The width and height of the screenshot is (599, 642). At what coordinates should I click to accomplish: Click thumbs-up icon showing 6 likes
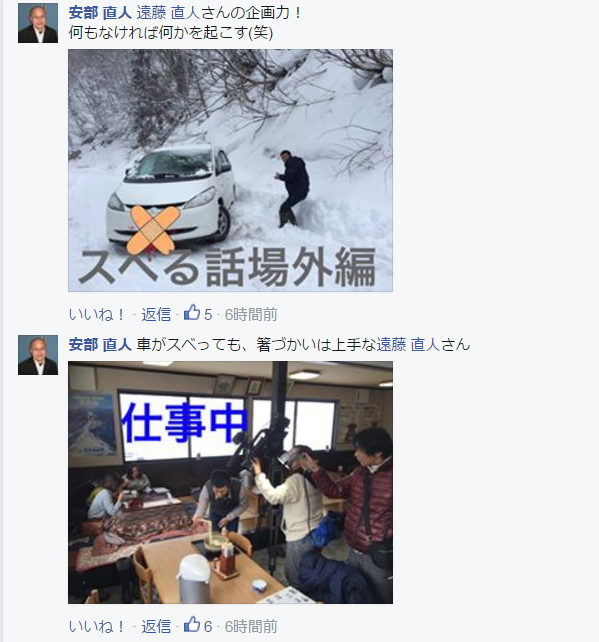192,625
